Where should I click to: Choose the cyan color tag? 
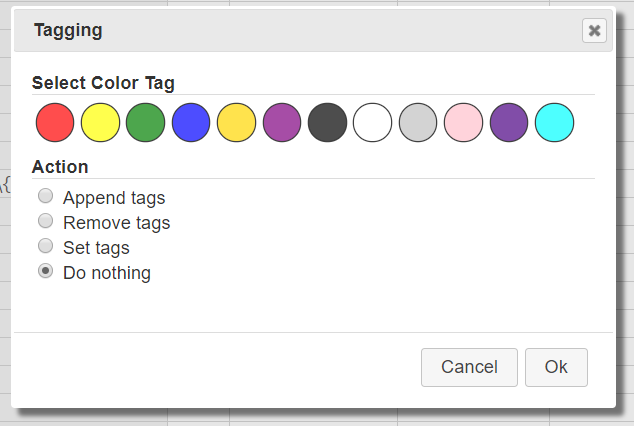pos(555,122)
